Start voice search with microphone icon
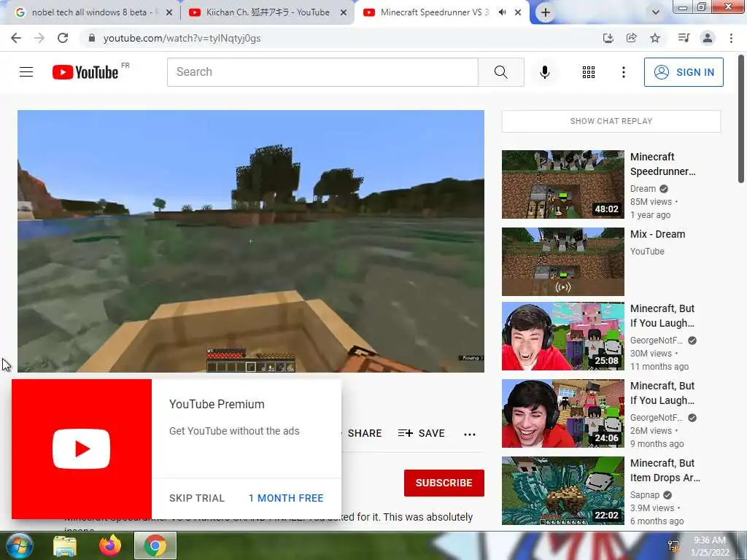Screen dimensions: 747x560 (545, 72)
